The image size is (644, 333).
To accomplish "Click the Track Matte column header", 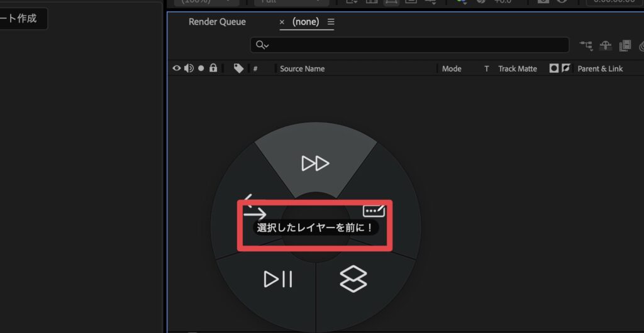I will pyautogui.click(x=518, y=69).
